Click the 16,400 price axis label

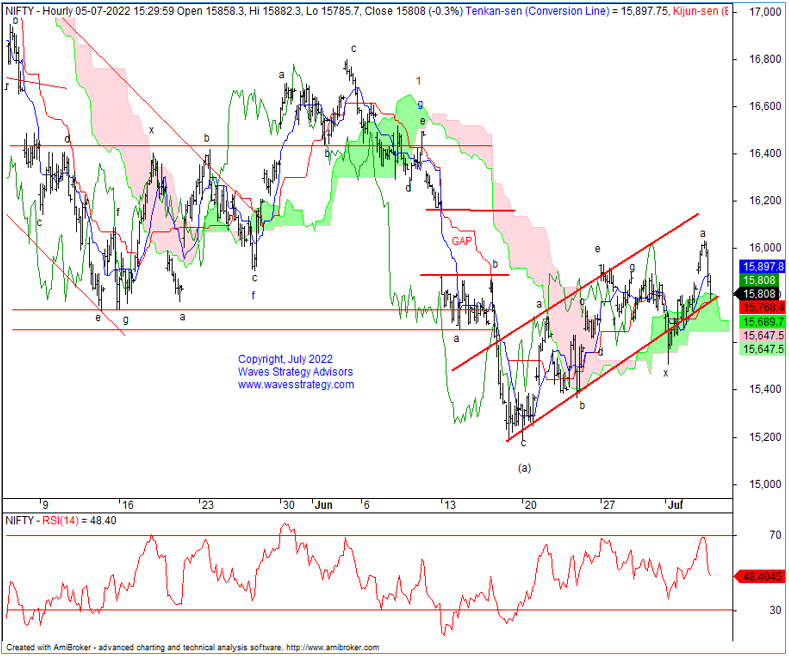[765, 153]
